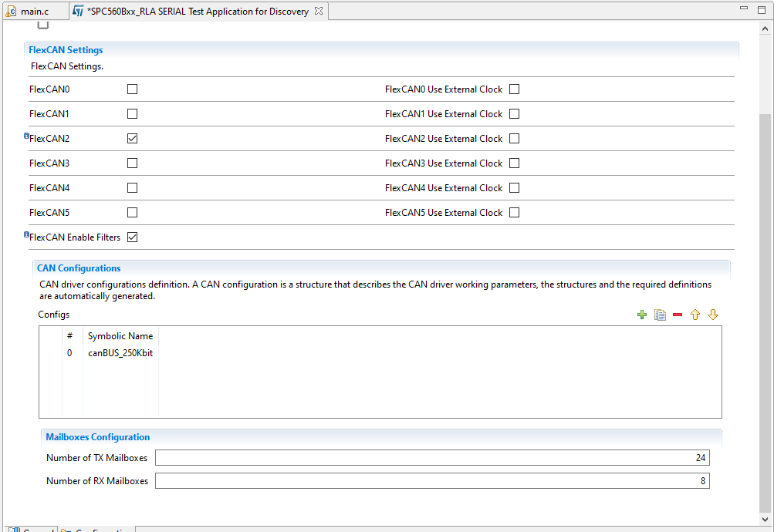This screenshot has width=774, height=532.
Task: Click the Symbolic Name column header
Action: point(120,336)
